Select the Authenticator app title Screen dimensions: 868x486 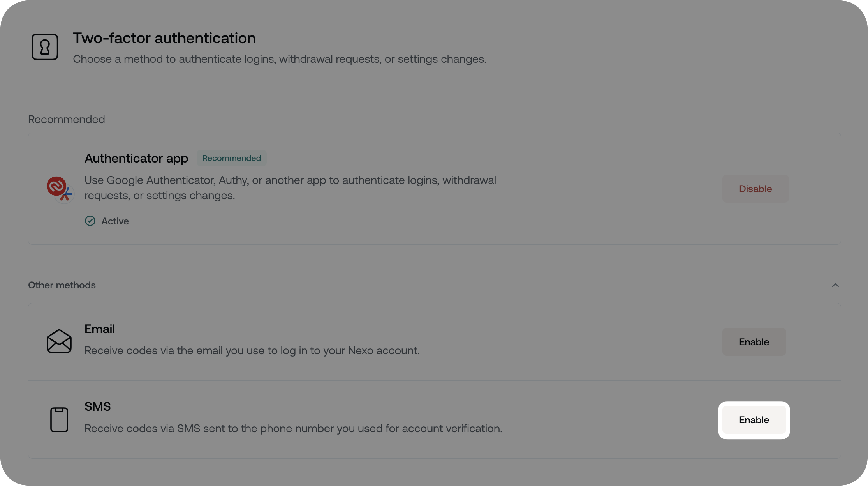click(x=136, y=158)
